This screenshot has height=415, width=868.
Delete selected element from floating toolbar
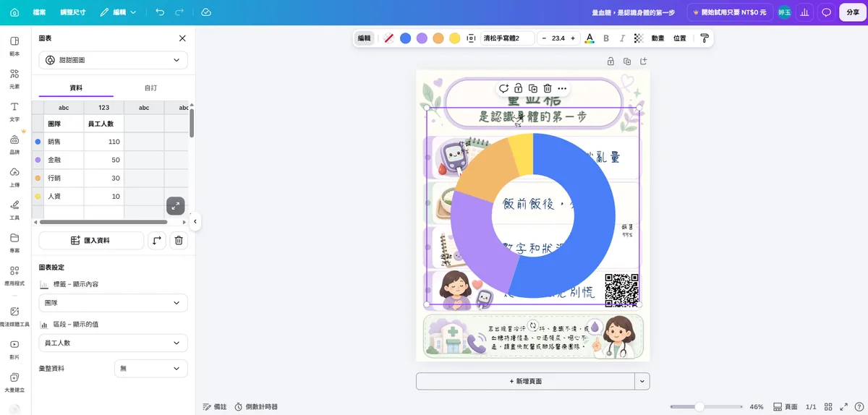(x=548, y=88)
